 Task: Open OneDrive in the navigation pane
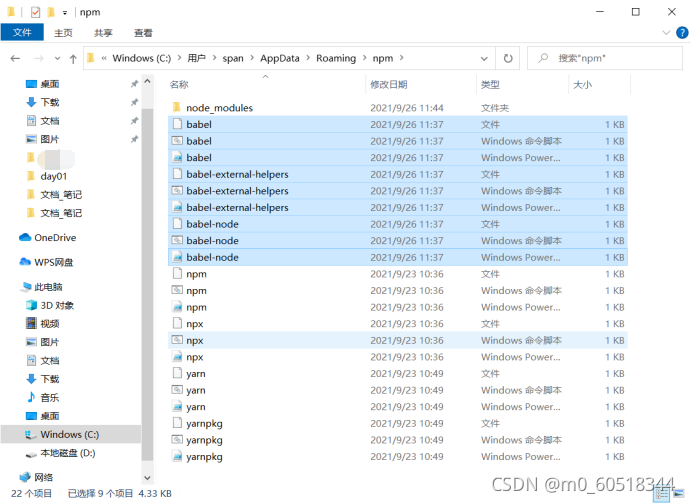[55, 238]
